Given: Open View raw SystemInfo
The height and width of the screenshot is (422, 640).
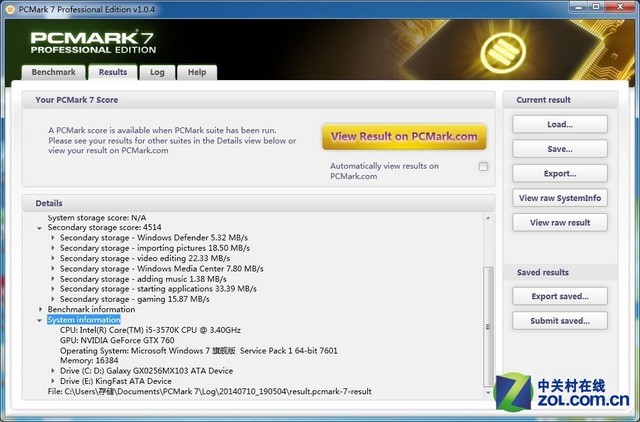Looking at the screenshot, I should tap(560, 198).
